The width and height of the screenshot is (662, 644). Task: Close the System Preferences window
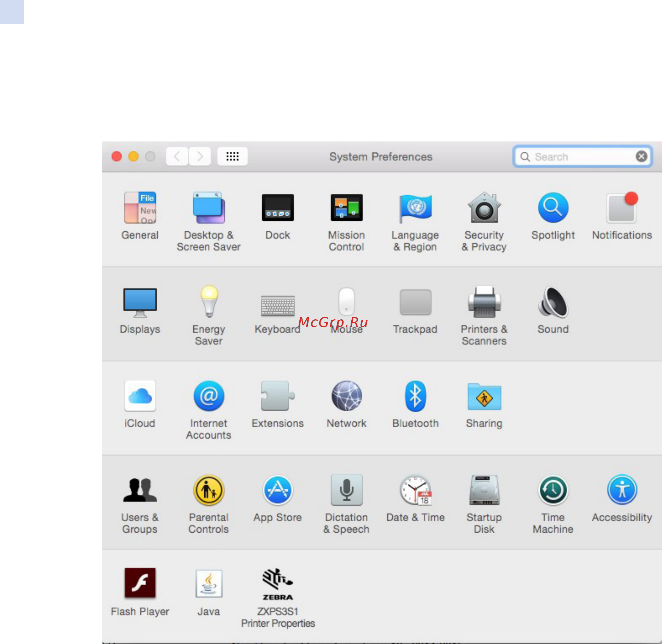(117, 156)
